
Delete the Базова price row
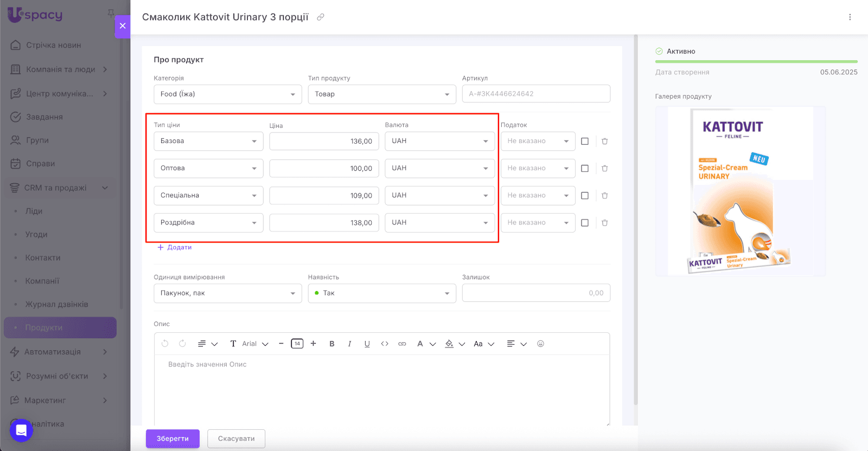(x=604, y=141)
